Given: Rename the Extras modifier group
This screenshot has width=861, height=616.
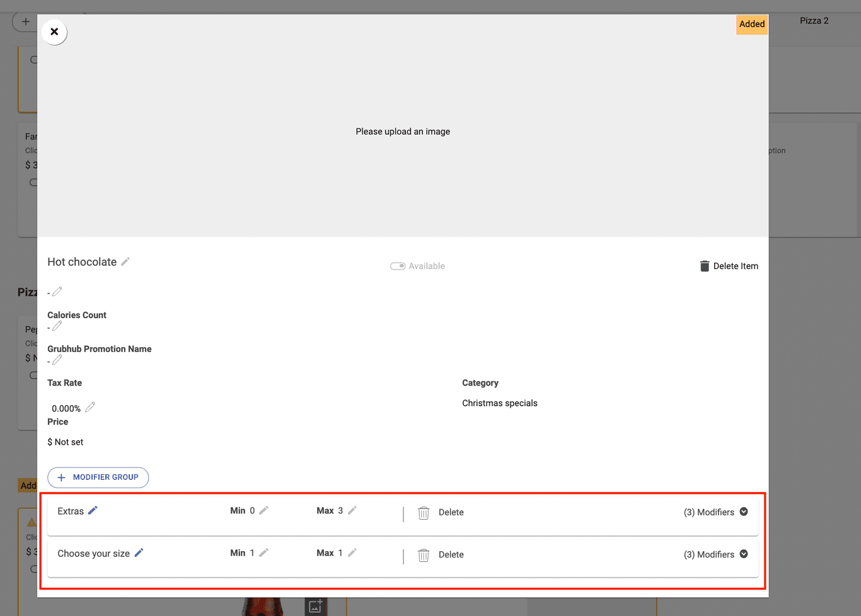Looking at the screenshot, I should coord(93,511).
